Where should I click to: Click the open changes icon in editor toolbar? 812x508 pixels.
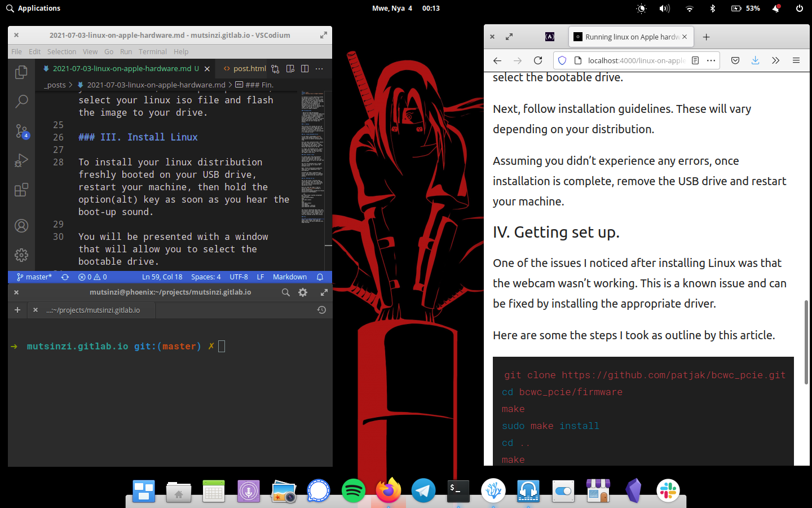click(275, 69)
